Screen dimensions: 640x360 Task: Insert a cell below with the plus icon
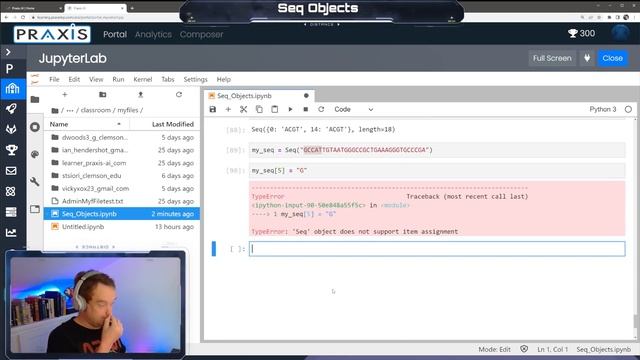pyautogui.click(x=228, y=109)
